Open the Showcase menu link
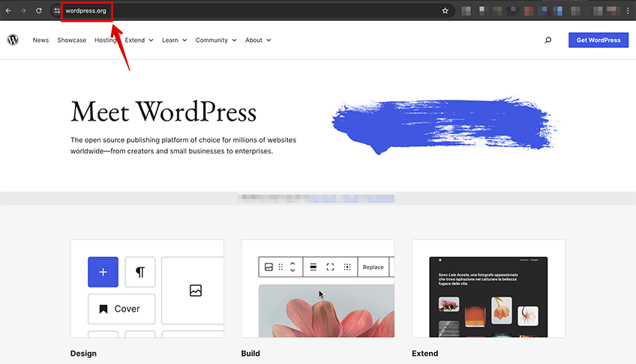This screenshot has height=364, width=636. (x=72, y=40)
